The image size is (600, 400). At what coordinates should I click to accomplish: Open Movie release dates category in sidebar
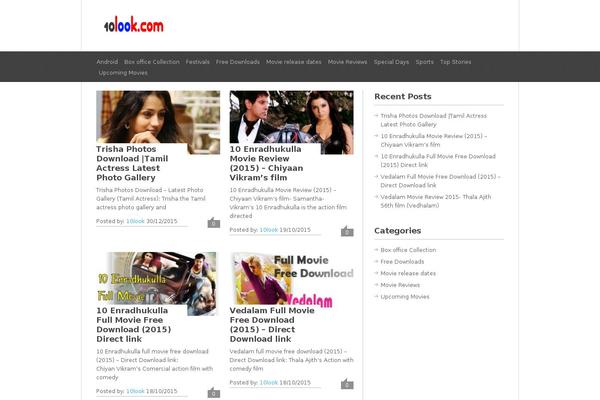(408, 273)
